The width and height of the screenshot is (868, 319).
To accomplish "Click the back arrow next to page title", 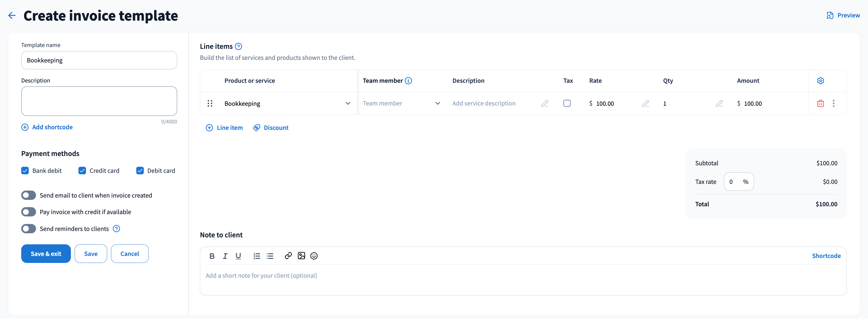I will [x=12, y=15].
